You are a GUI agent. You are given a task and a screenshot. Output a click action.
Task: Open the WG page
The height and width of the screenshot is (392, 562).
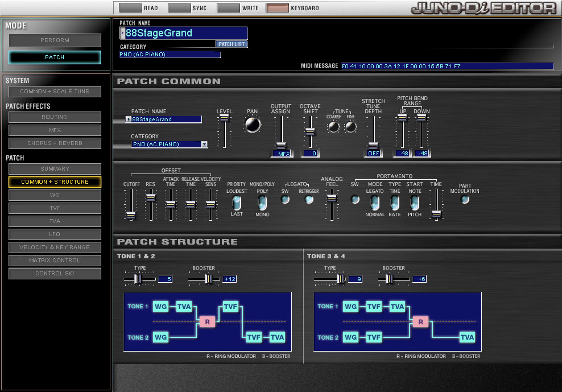pos(55,195)
